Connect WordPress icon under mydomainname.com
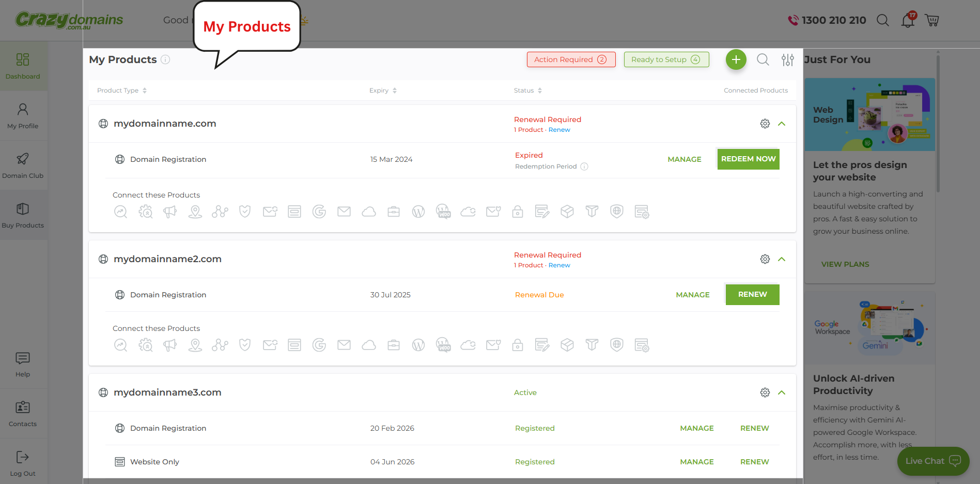980x484 pixels. [418, 211]
